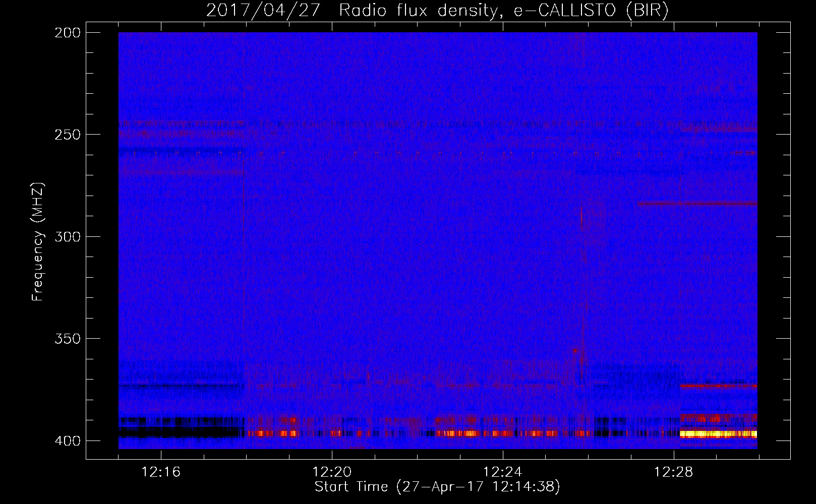The image size is (816, 504).
Task: Click the 'Start Time (27-Apr-17 12:14:38)' label
Action: [437, 487]
